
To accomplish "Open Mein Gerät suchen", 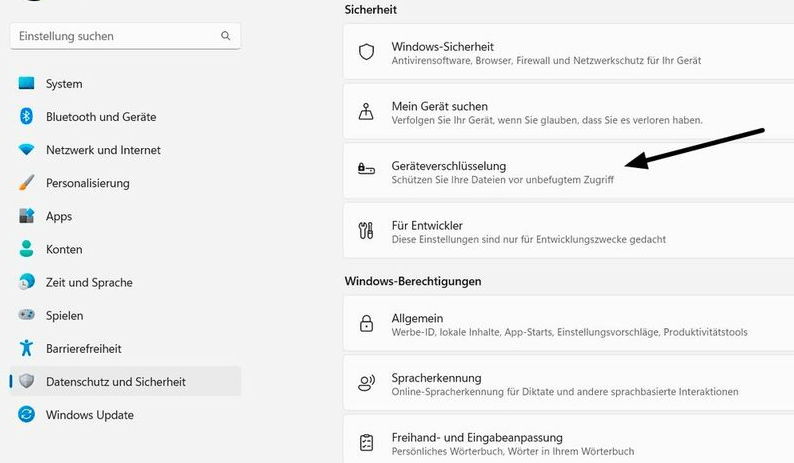I will pos(440,106).
